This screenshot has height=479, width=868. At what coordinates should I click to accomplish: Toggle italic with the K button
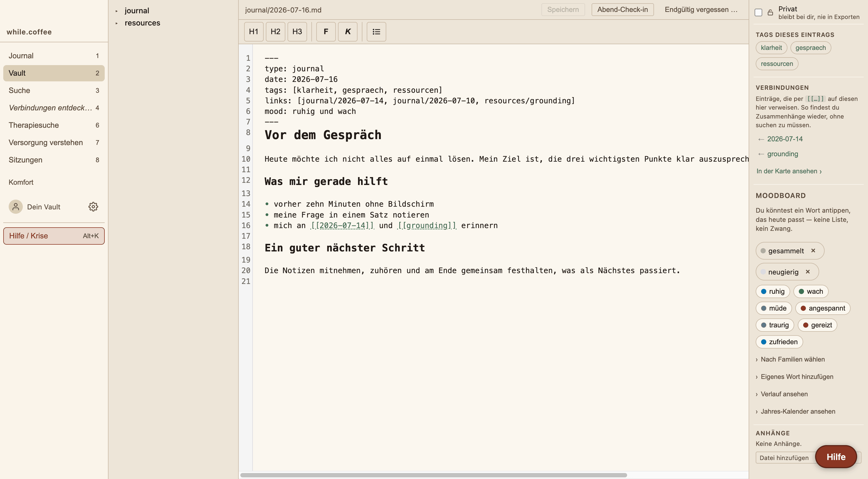point(347,32)
